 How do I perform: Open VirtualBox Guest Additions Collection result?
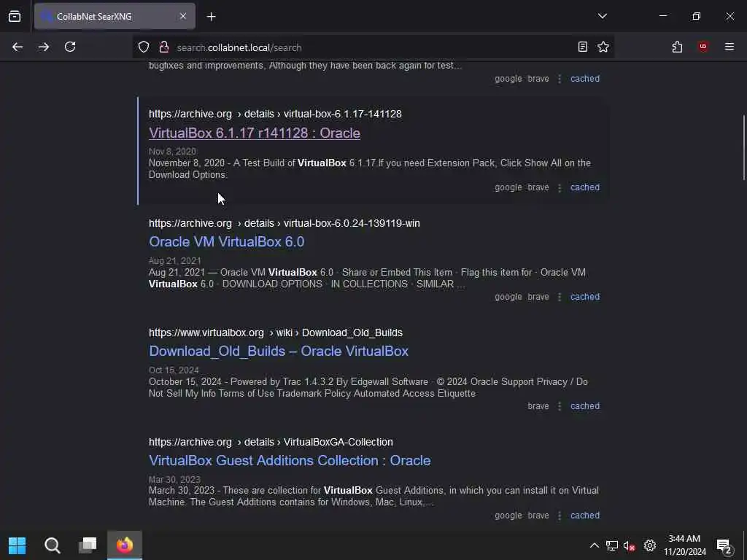(x=290, y=461)
